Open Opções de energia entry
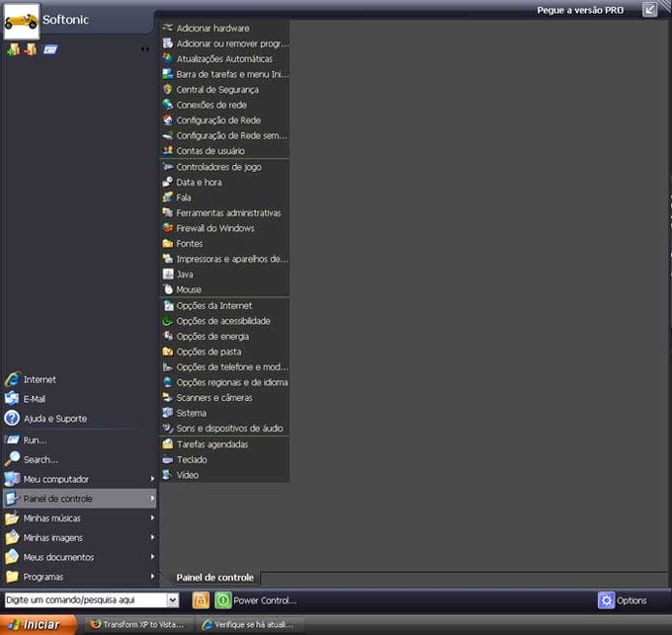This screenshot has width=672, height=635. (x=225, y=336)
